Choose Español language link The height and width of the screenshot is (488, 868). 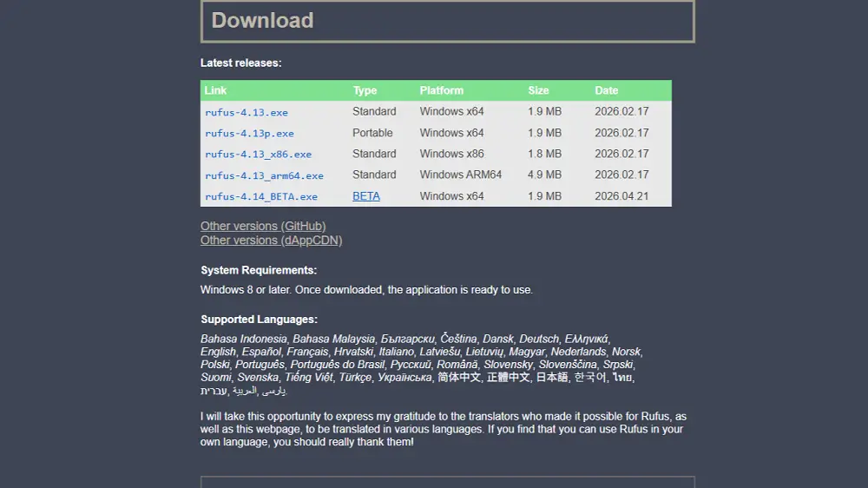click(x=260, y=352)
